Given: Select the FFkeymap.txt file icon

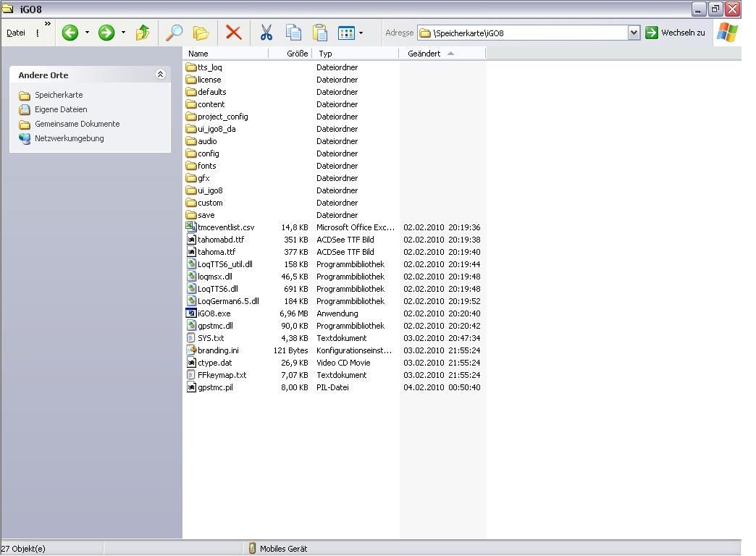Looking at the screenshot, I should 191,375.
